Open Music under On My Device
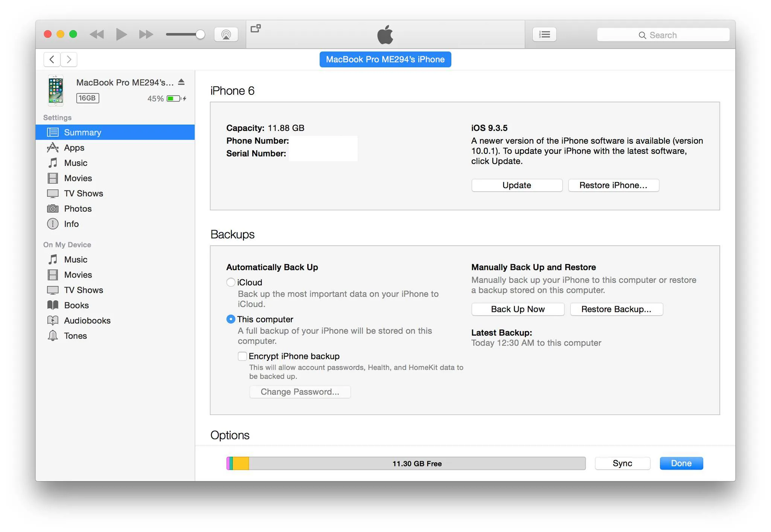Viewport: 771px width, 532px height. click(115, 260)
